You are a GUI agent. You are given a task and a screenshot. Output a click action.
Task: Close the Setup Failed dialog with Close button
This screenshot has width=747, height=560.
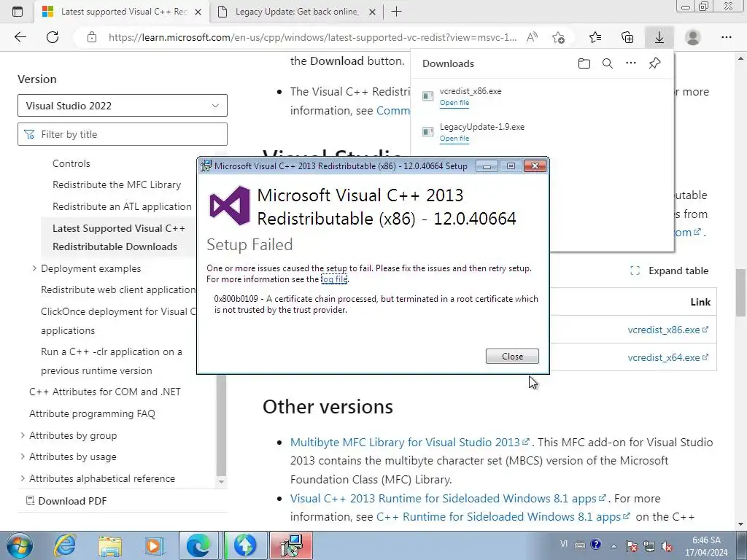tap(512, 356)
